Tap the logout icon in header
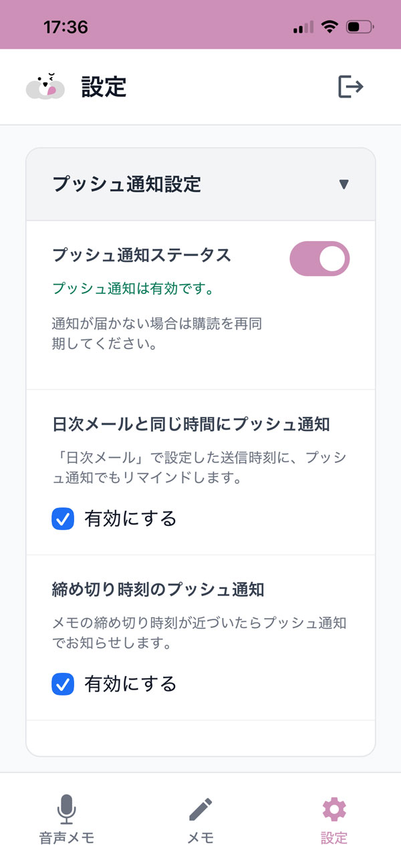401x868 pixels. click(x=350, y=87)
